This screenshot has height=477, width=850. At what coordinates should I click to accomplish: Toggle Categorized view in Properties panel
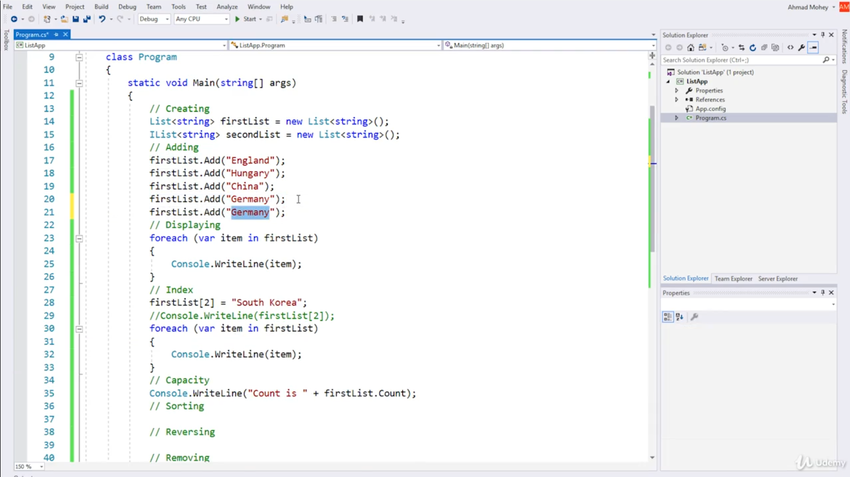coord(668,317)
